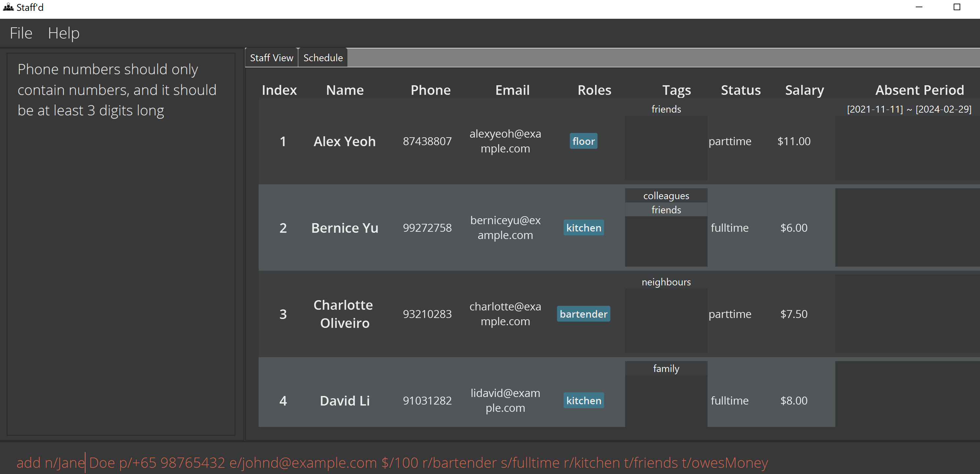
Task: Click David Li's kitchen role badge
Action: click(583, 400)
